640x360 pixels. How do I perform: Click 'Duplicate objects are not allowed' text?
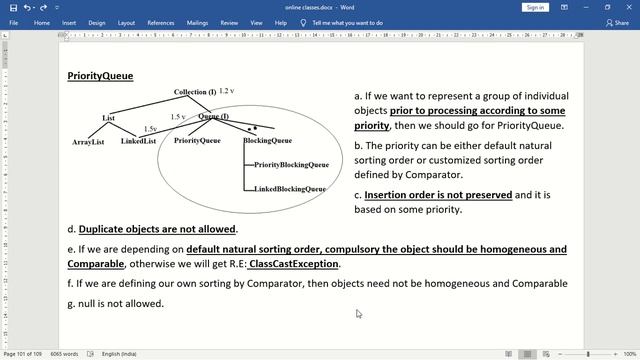point(157,229)
